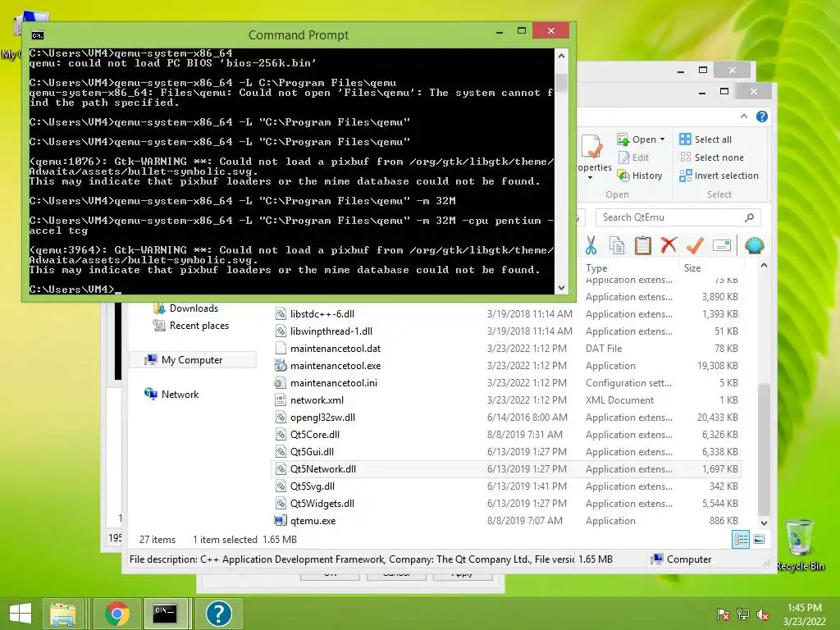Switch to Large icons view toggle

click(x=759, y=540)
